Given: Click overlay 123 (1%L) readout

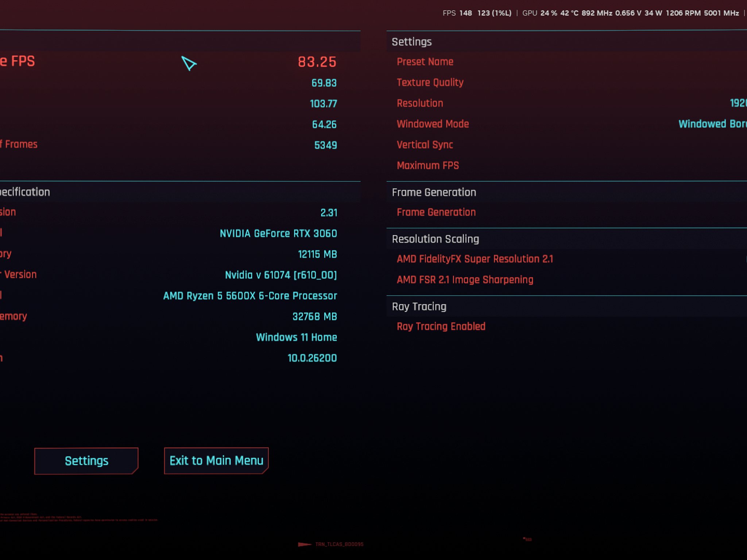Looking at the screenshot, I should tap(494, 13).
